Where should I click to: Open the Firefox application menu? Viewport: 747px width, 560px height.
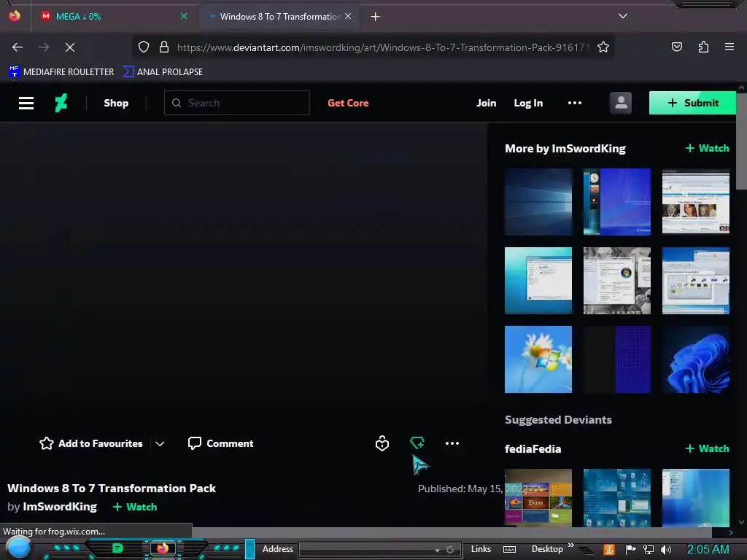[x=729, y=47]
